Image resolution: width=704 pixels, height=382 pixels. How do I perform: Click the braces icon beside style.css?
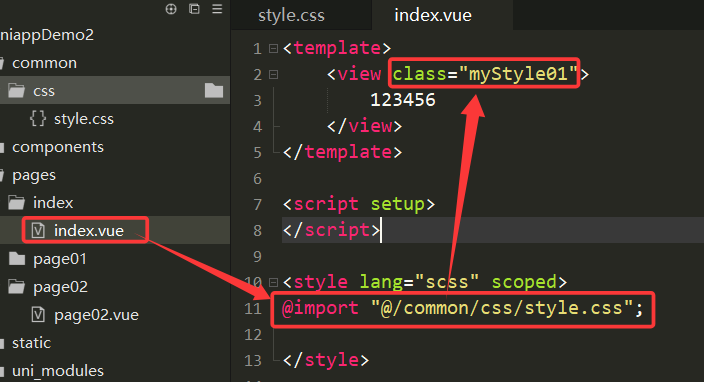38,119
